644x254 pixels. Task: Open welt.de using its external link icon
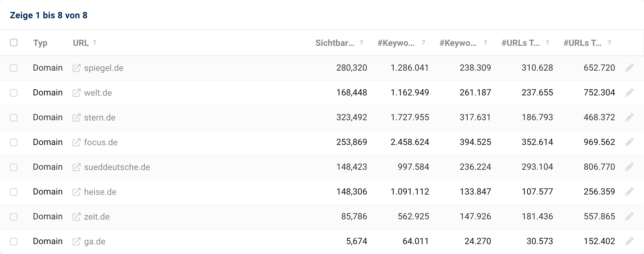tap(76, 93)
